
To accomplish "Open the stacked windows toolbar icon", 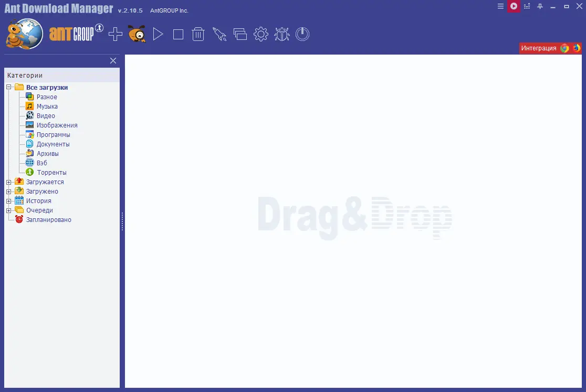I will click(240, 34).
